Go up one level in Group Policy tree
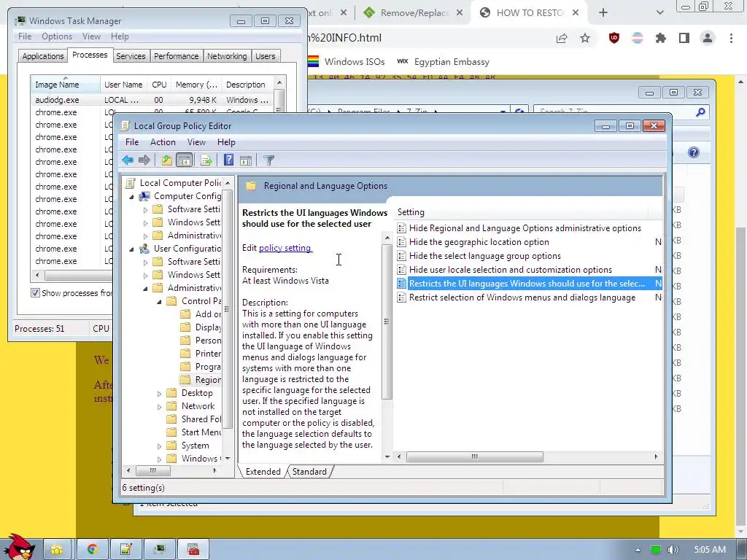This screenshot has height=560, width=747. [166, 160]
